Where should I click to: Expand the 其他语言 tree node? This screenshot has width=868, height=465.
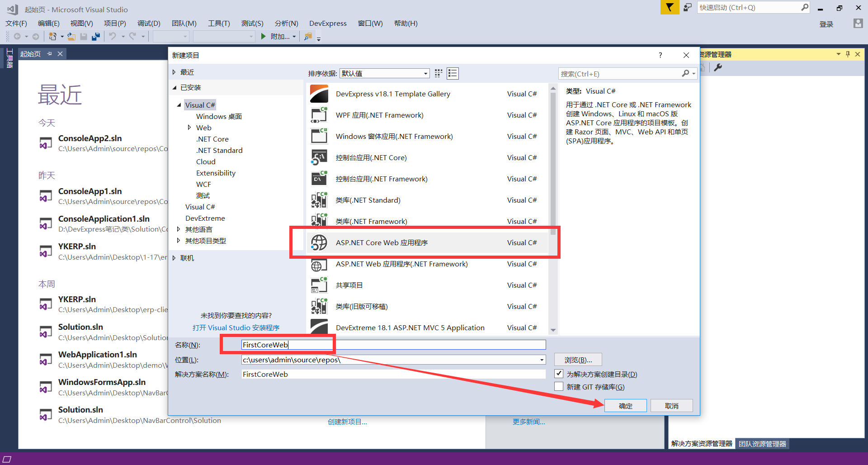(179, 229)
